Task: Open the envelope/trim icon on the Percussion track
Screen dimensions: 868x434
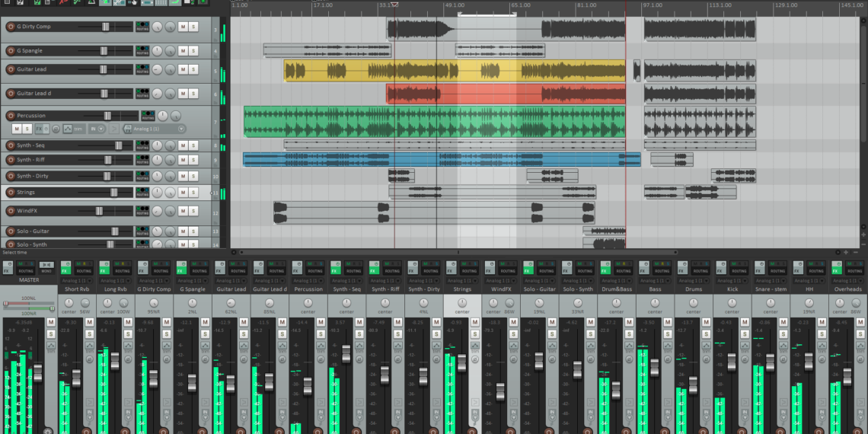Action: tap(68, 129)
